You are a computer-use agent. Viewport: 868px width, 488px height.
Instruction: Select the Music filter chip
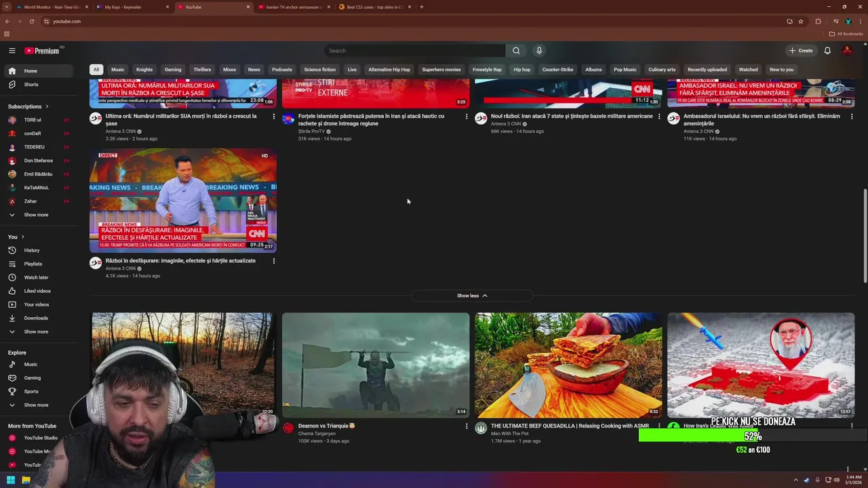tap(118, 69)
